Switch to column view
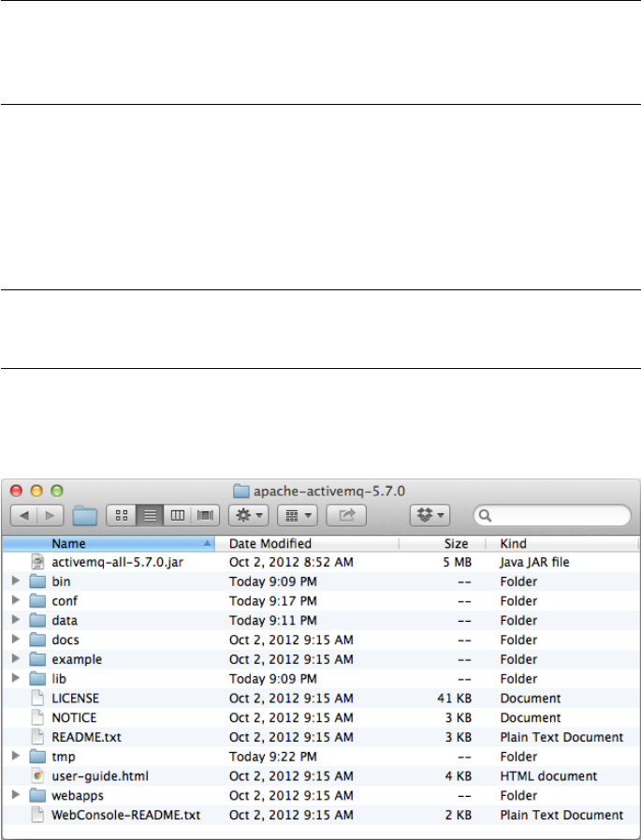641x840 pixels. (x=177, y=515)
